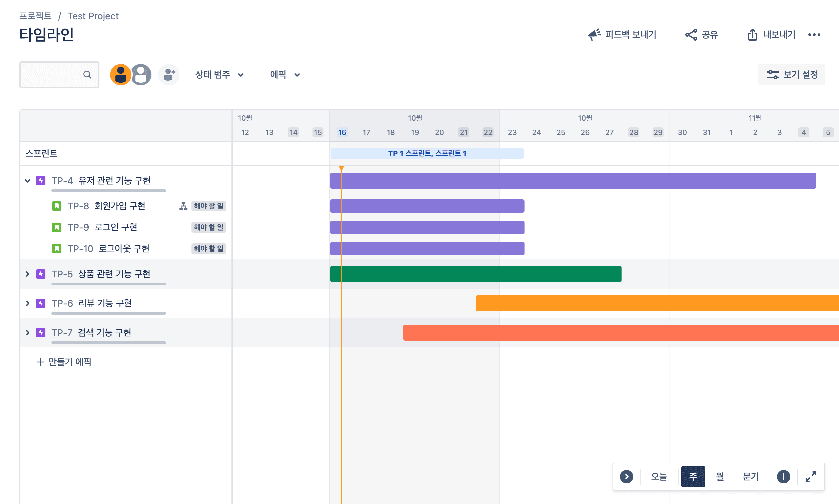Click the share icon next to 공유
This screenshot has width=839, height=504.
click(x=691, y=35)
